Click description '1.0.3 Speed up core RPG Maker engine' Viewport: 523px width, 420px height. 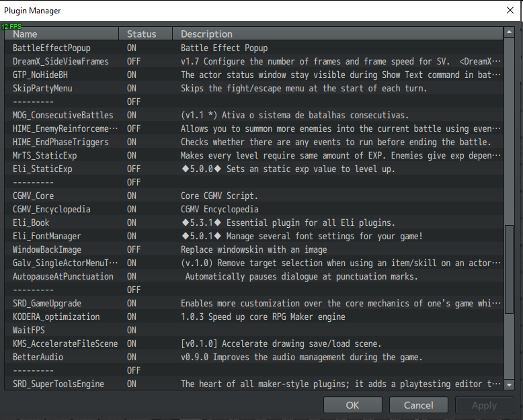pyautogui.click(x=263, y=317)
